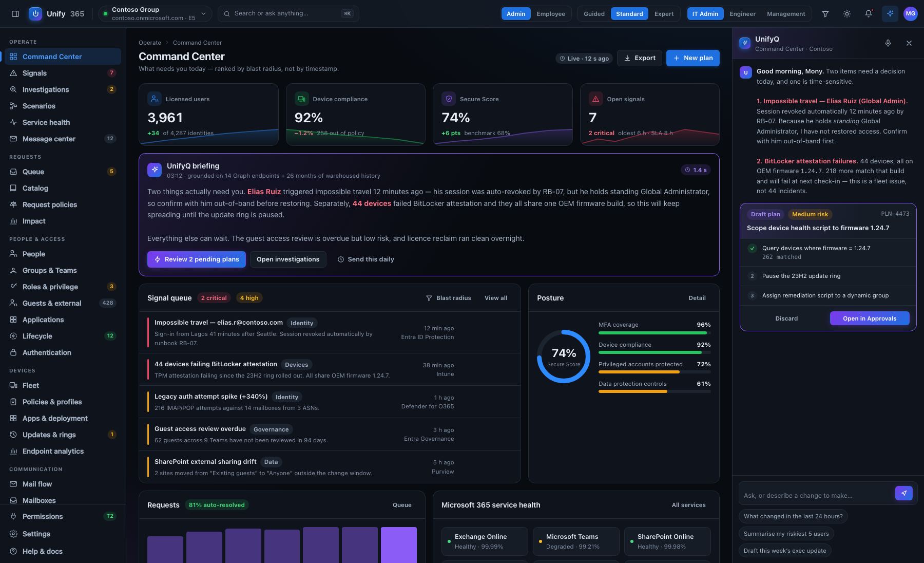Viewport: 924px width, 563px height.
Task: Click the Unify 365 logo icon
Action: [35, 14]
